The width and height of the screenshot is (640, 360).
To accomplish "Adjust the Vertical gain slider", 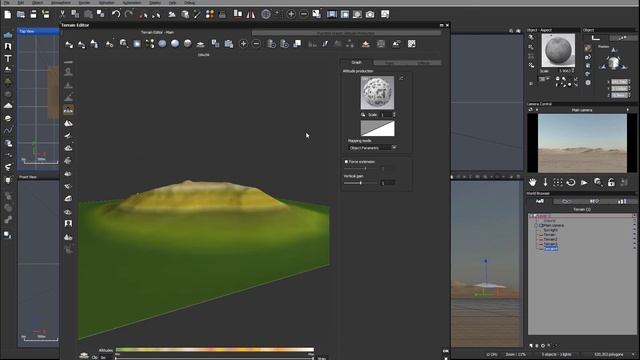I will 360,183.
